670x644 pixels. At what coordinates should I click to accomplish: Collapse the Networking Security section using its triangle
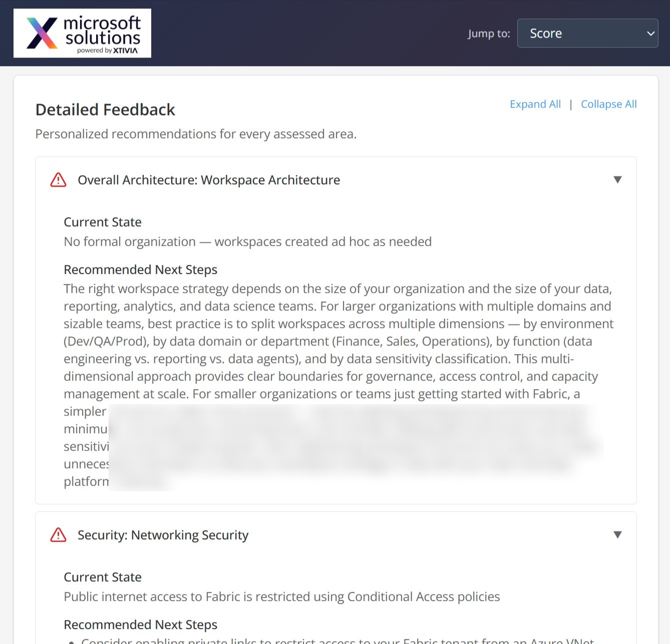click(x=617, y=535)
